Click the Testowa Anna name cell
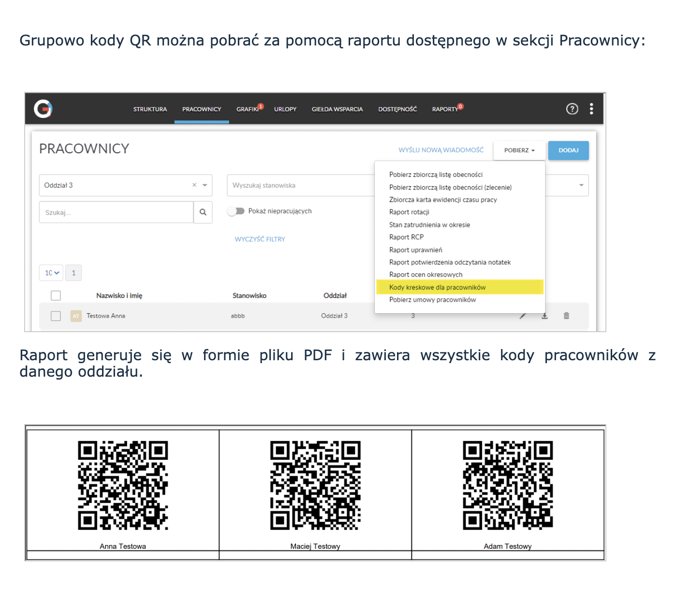The height and width of the screenshot is (616, 676). [106, 316]
